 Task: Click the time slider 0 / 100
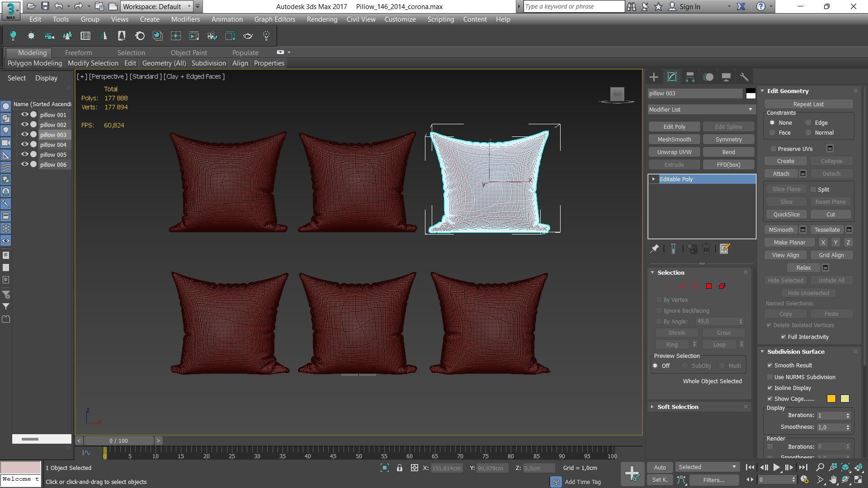click(x=118, y=441)
